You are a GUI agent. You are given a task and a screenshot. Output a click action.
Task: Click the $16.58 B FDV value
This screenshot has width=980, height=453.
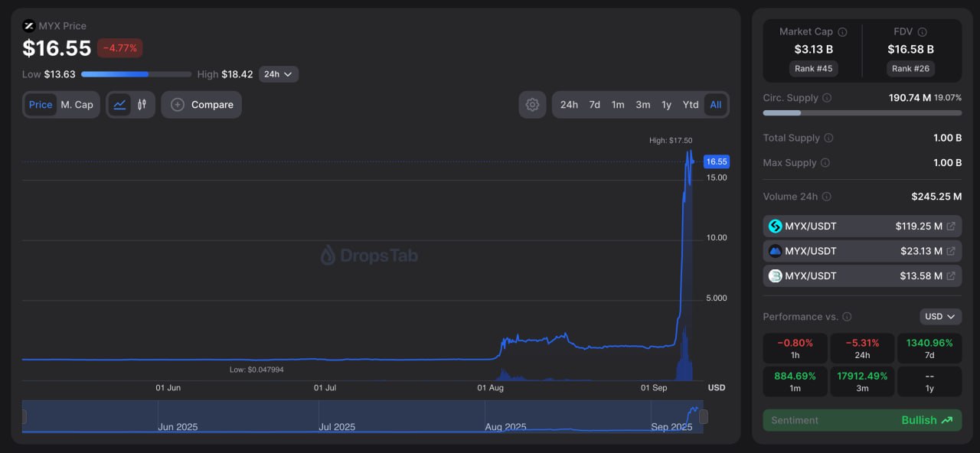coord(911,49)
